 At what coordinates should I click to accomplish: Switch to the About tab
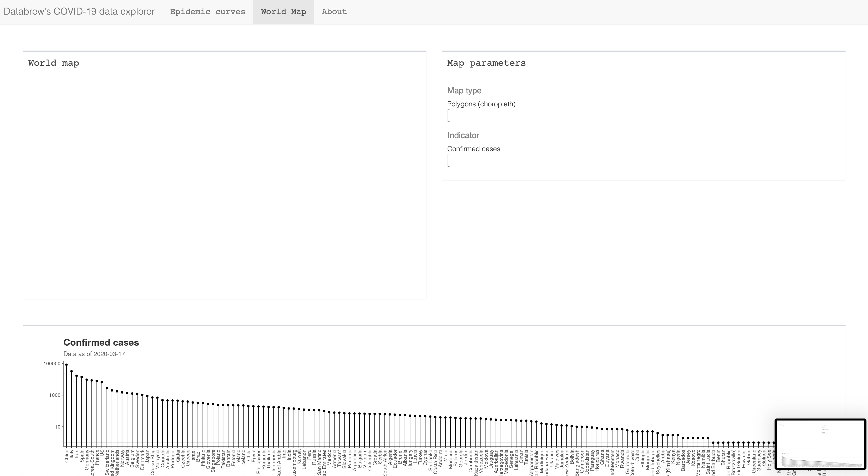(334, 12)
